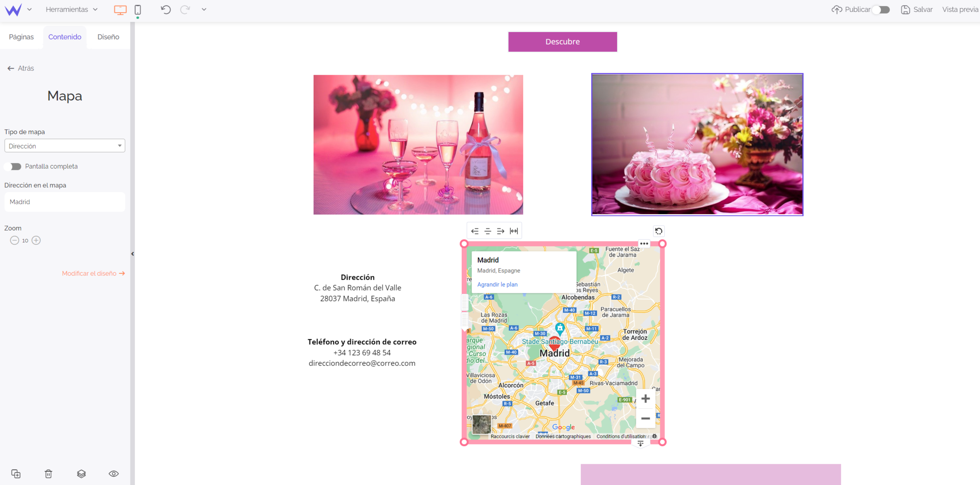Align map element left icon

pos(475,231)
